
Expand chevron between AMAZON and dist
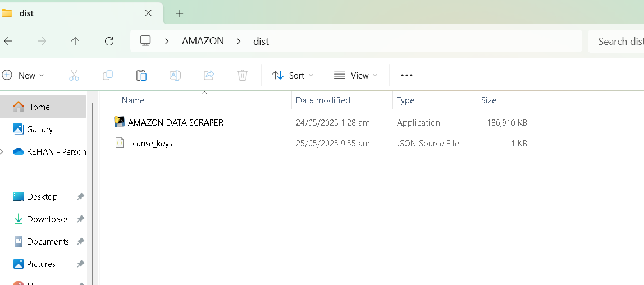pos(238,41)
